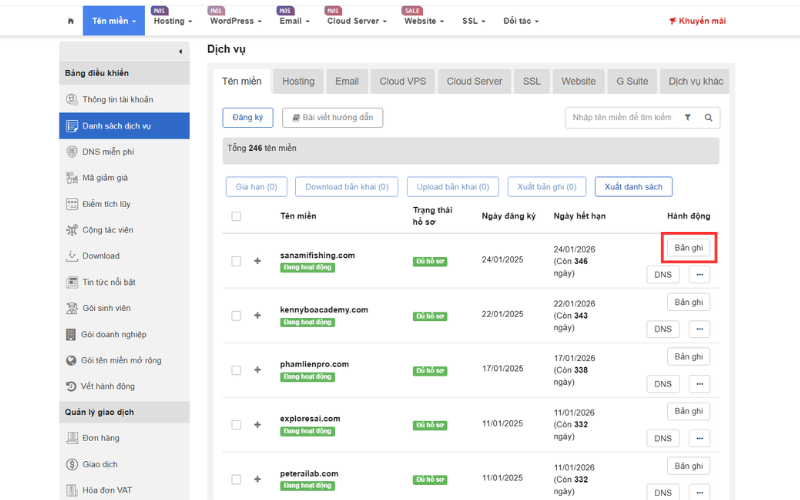
Task: Click the Đăng ký button
Action: point(248,117)
